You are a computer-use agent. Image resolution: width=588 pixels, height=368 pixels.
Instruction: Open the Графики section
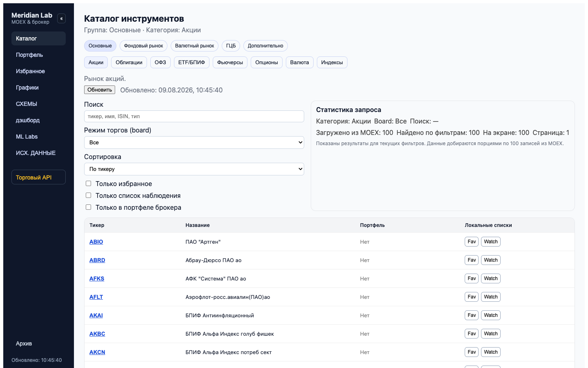pyautogui.click(x=38, y=88)
